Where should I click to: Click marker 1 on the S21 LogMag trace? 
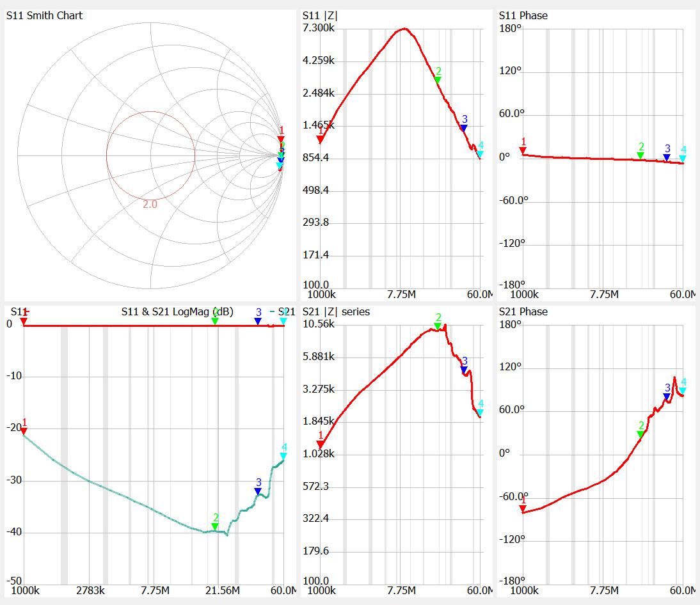pos(24,431)
